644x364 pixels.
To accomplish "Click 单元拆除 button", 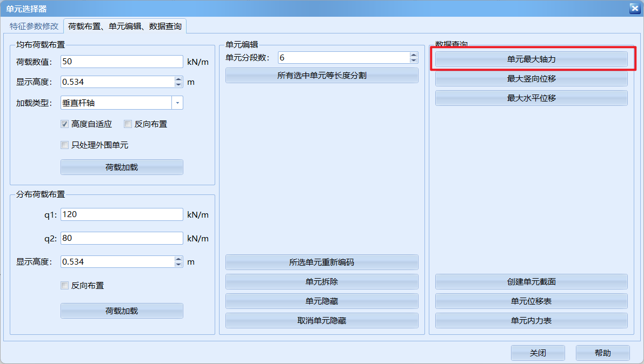I will (x=322, y=282).
